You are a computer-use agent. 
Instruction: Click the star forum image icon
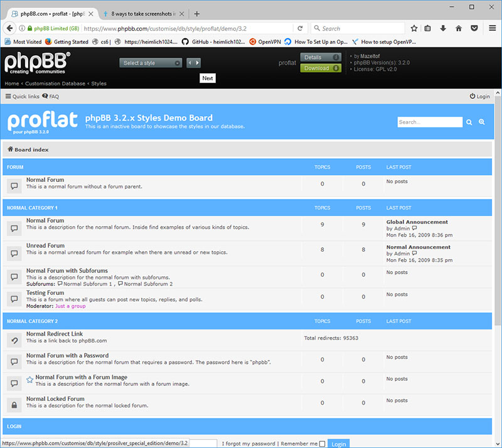[29, 380]
